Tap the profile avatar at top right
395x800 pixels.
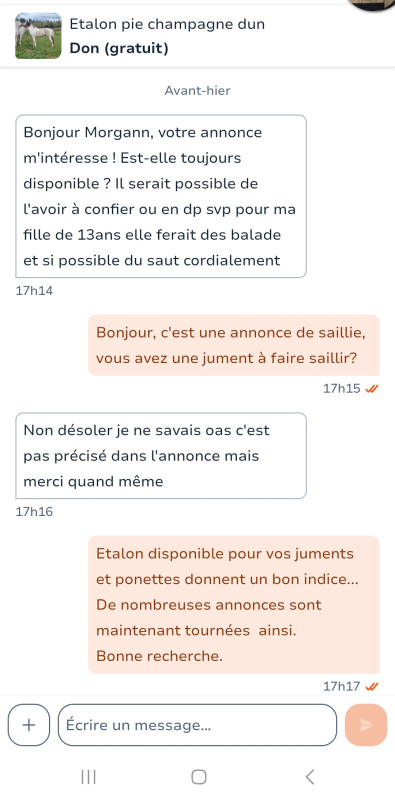tap(372, 4)
